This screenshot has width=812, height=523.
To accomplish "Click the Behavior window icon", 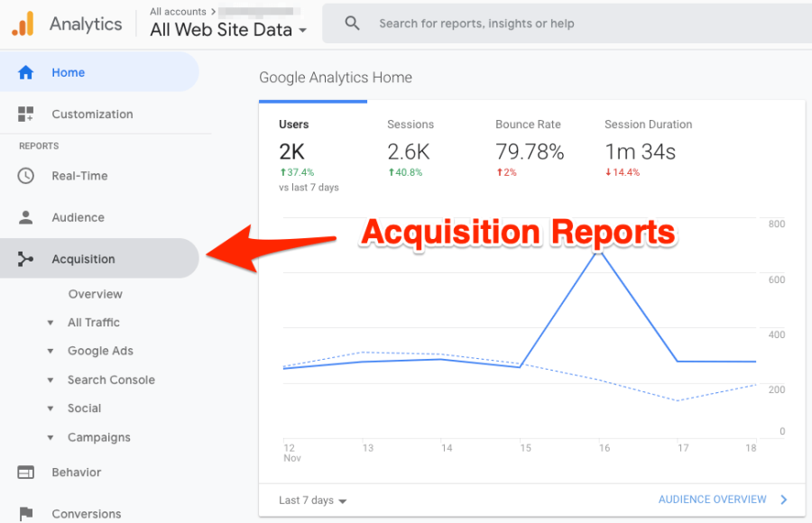I will pos(25,473).
